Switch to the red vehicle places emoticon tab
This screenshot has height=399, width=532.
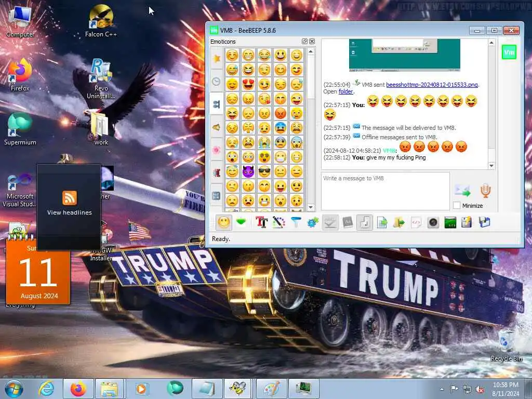217,173
